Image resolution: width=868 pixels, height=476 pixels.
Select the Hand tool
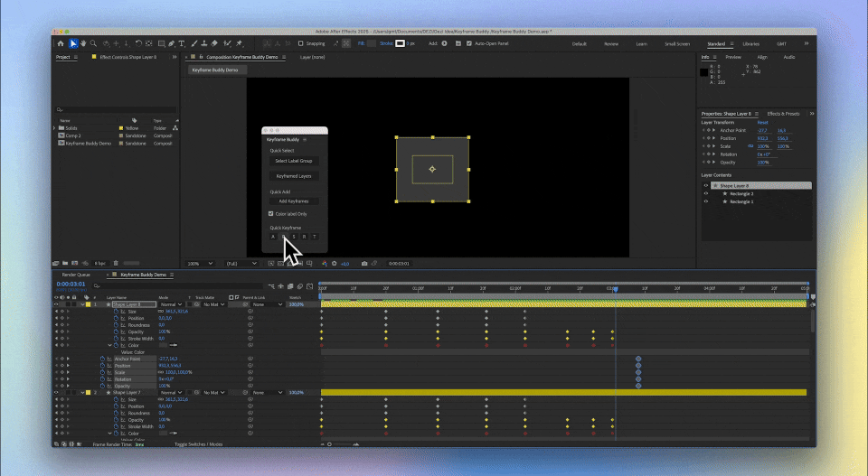83,43
